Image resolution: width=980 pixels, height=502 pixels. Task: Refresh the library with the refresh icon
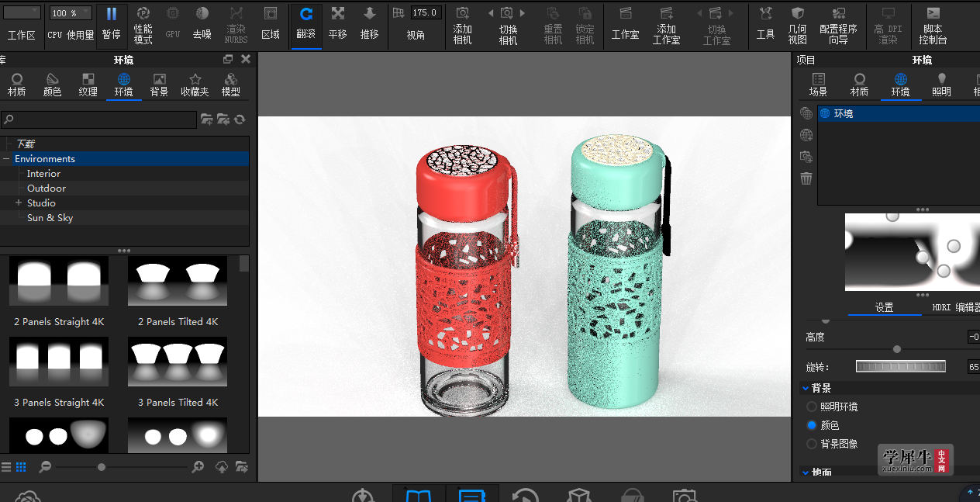click(x=240, y=119)
